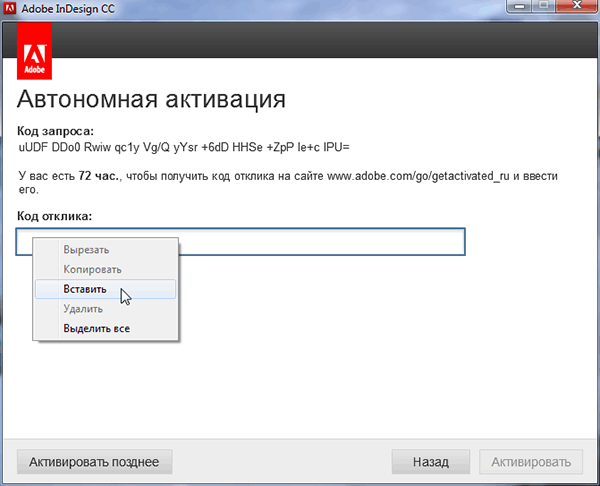Select Удалить in the context menu
The image size is (600, 486).
click(x=105, y=309)
